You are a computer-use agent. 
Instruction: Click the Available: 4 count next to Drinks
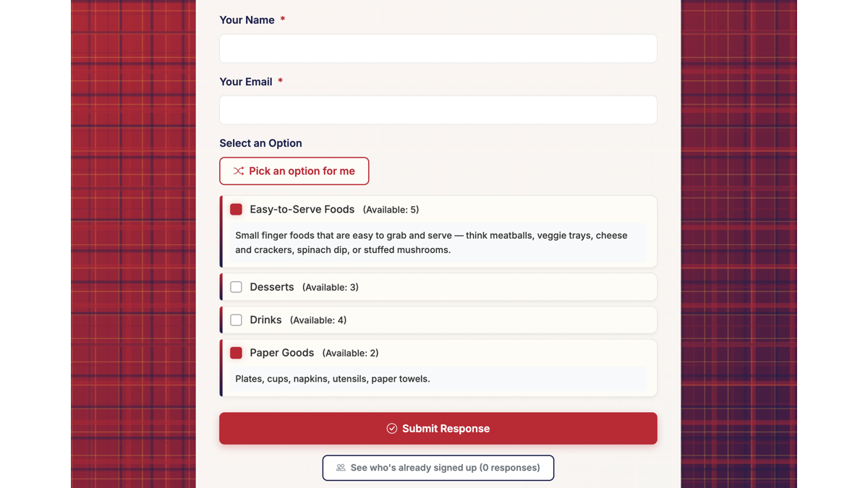(318, 320)
